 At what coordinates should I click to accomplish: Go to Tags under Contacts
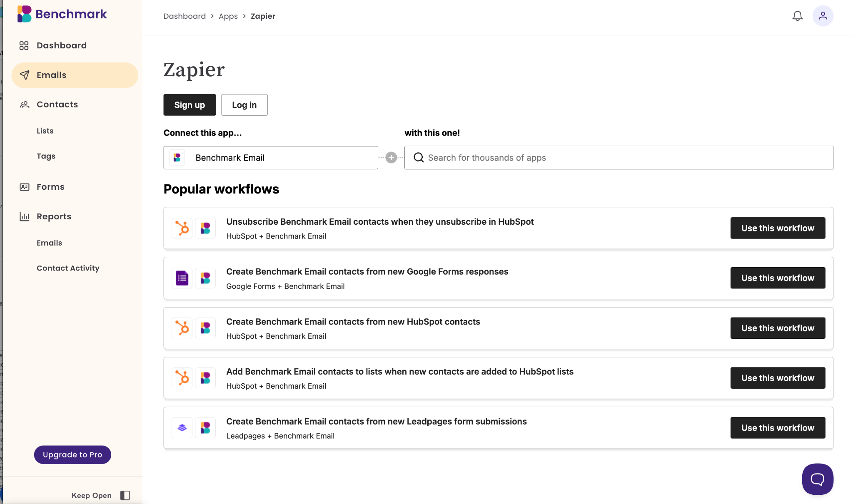point(46,156)
